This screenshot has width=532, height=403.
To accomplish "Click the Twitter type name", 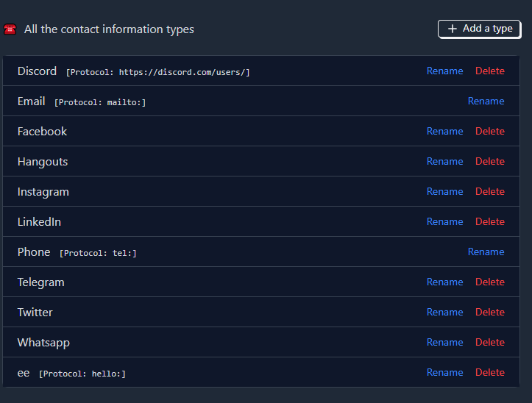I will pyautogui.click(x=35, y=313).
